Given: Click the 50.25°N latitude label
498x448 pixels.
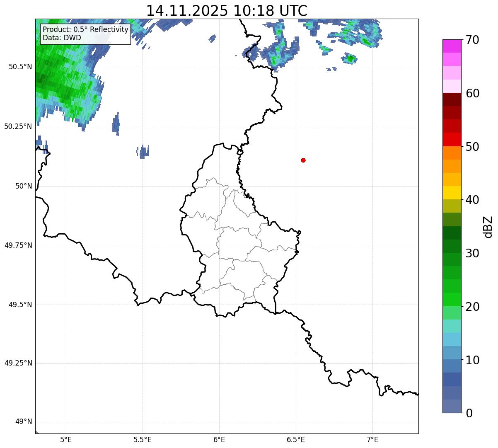Looking at the screenshot, I should [x=18, y=126].
